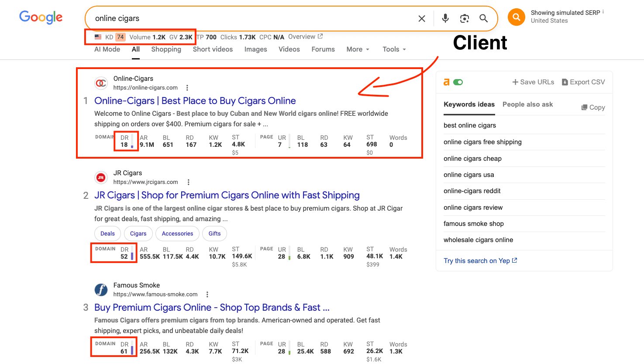Click the Famous Smoke site favicon
The image size is (644, 364).
click(101, 290)
